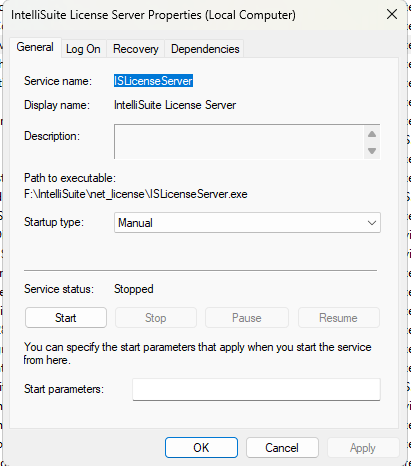Click the executable path text

point(136,194)
